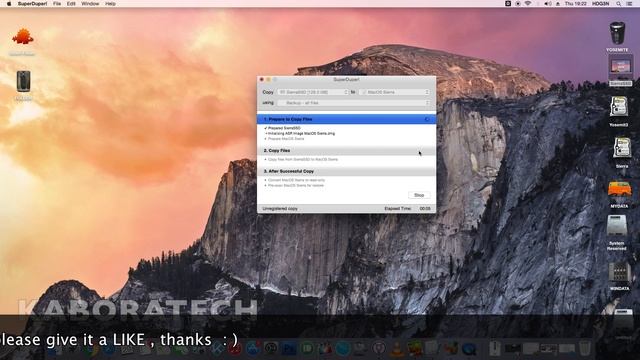Select the MYDATA orange van drive icon

pyautogui.click(x=619, y=190)
